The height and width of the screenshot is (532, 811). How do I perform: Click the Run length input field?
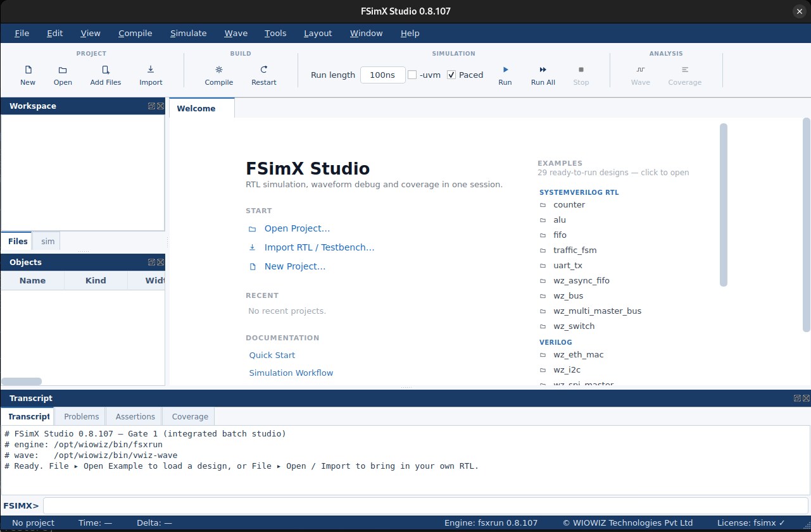pos(383,75)
